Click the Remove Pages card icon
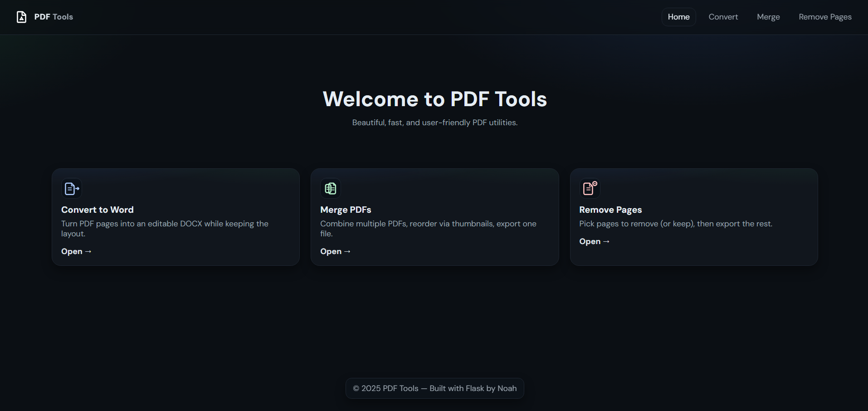 [590, 188]
